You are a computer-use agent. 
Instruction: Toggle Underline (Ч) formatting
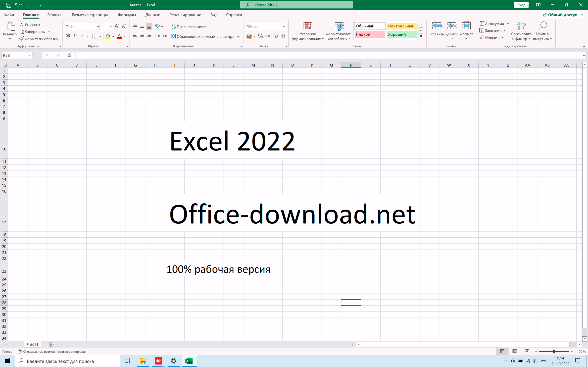(82, 36)
